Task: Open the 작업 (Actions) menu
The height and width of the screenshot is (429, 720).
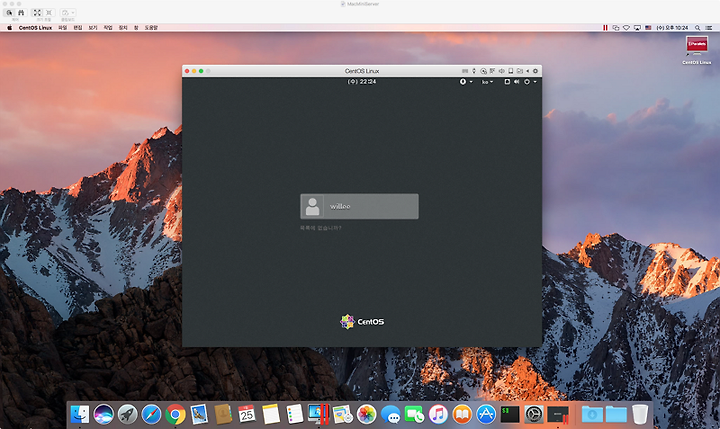Action: pos(108,28)
